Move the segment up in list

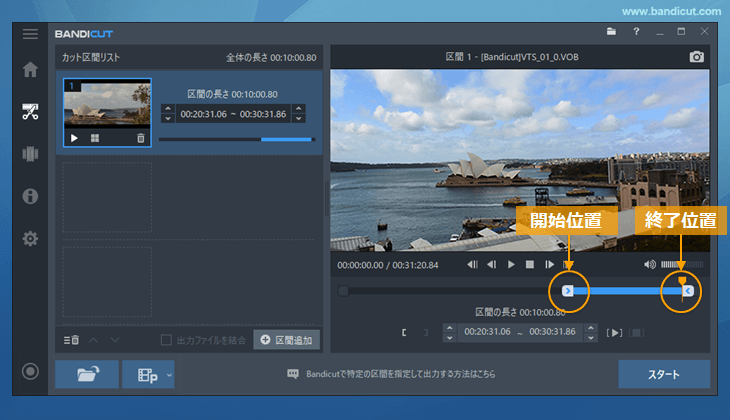click(93, 340)
